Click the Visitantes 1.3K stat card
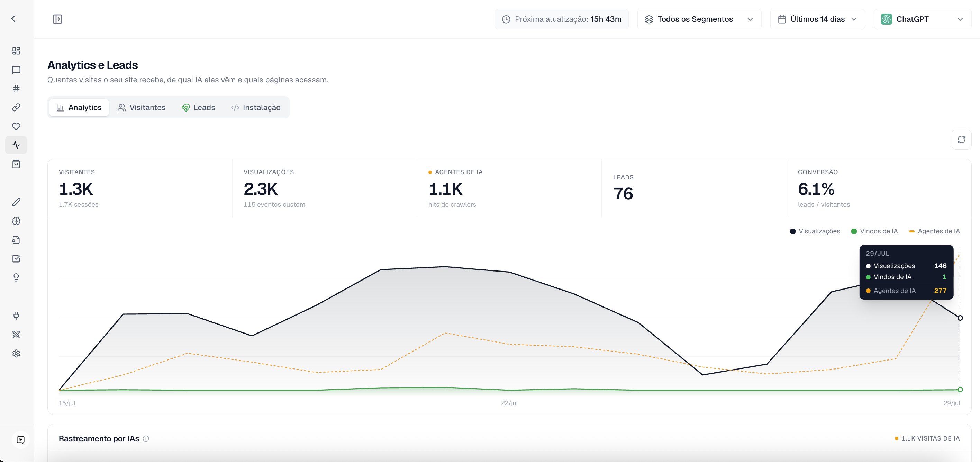The image size is (980, 462). (140, 188)
